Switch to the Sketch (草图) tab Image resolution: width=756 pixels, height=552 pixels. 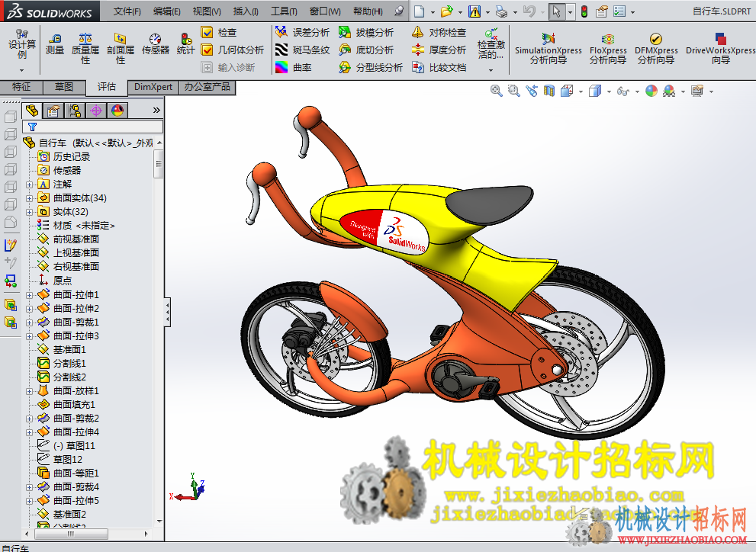pos(64,87)
